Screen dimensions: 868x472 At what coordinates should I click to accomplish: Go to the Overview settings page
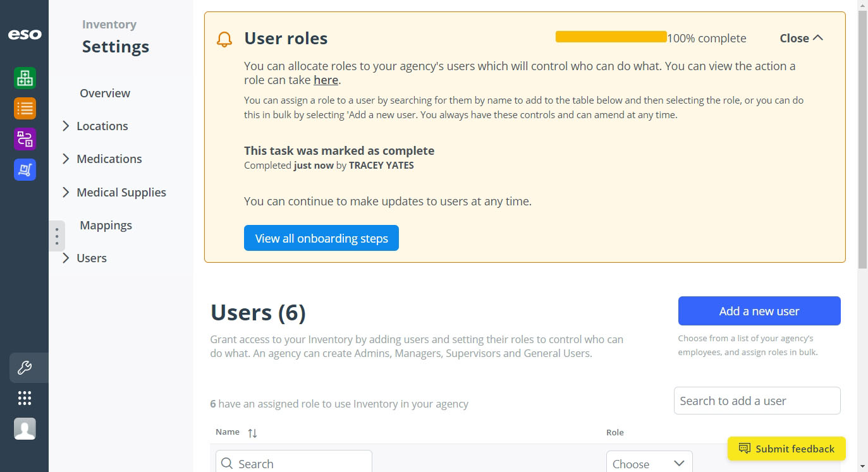(105, 93)
